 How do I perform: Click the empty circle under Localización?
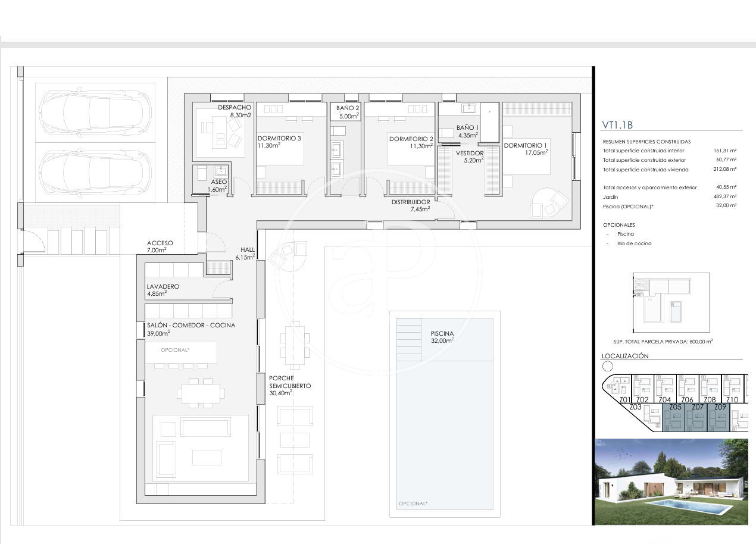tap(608, 366)
